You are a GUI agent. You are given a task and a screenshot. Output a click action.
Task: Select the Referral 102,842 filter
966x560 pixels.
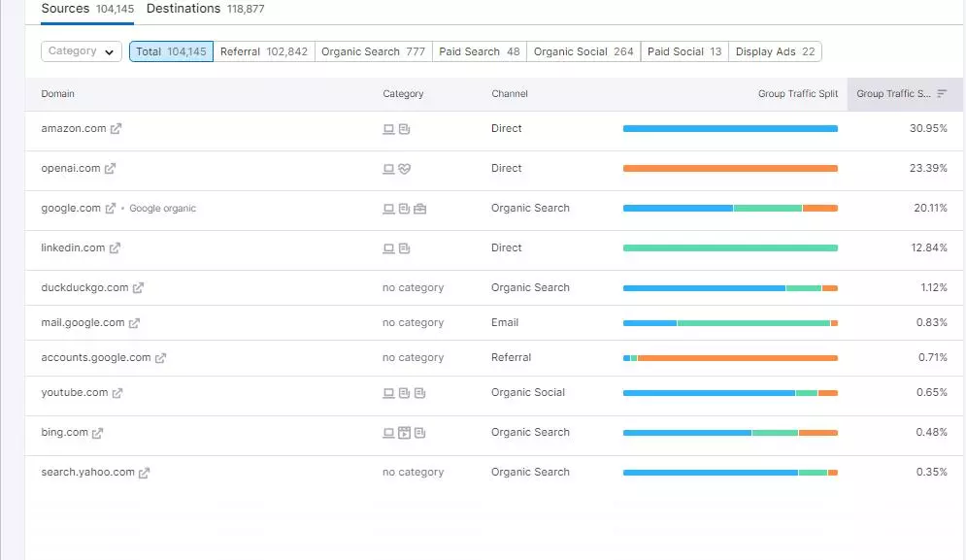click(x=264, y=51)
